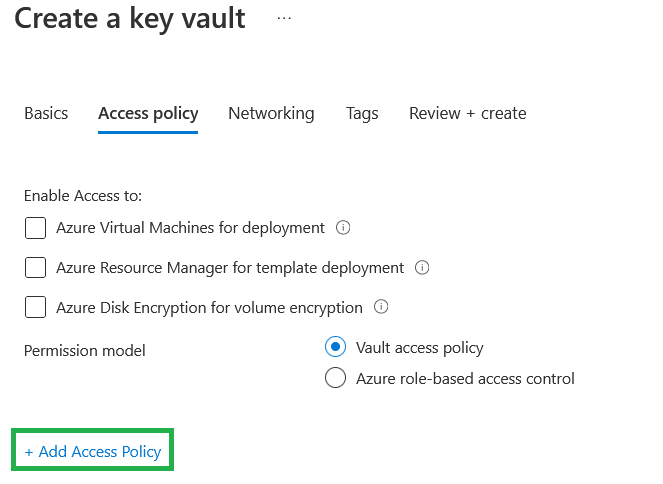Check Azure Resource Manager for template deployment

coord(36,268)
